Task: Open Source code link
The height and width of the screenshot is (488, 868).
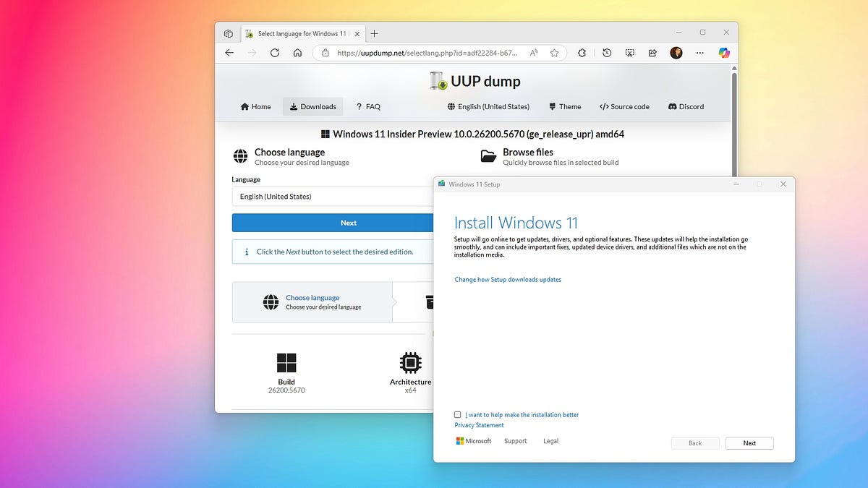Action: click(624, 106)
